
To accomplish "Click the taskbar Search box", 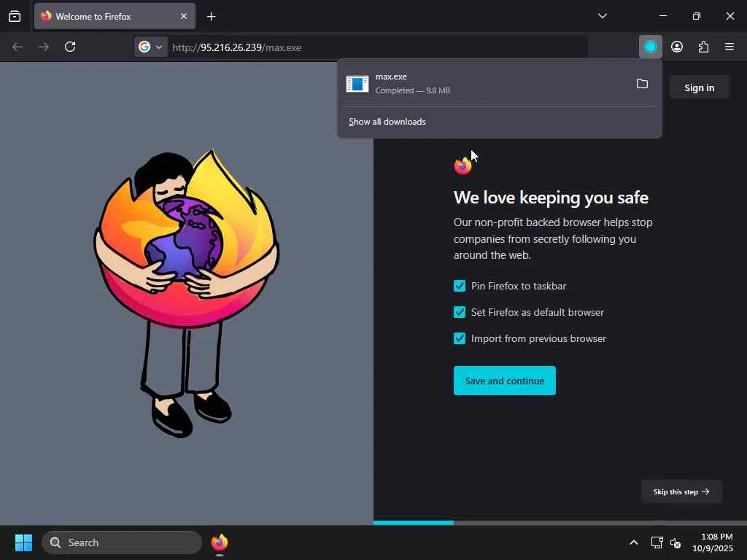I will tap(122, 542).
